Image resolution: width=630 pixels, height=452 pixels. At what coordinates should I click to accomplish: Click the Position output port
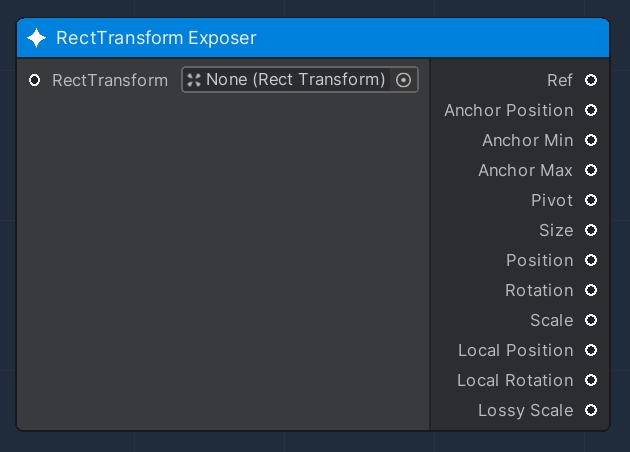(591, 260)
